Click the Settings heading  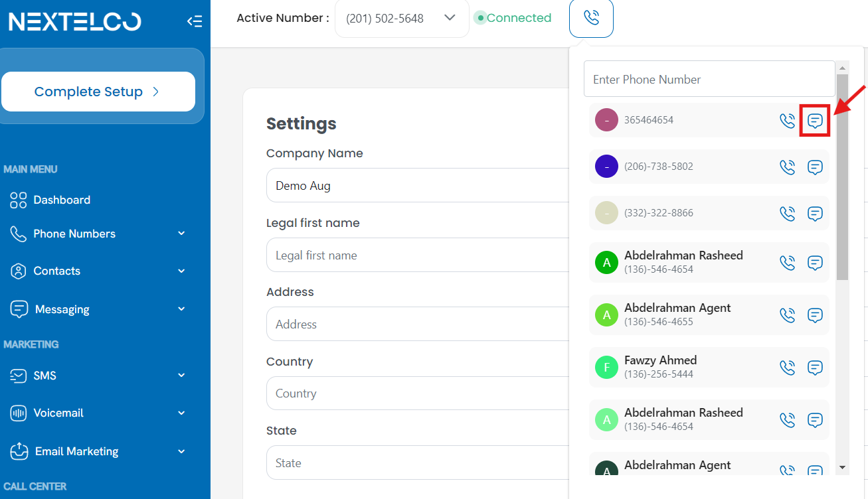(x=301, y=124)
